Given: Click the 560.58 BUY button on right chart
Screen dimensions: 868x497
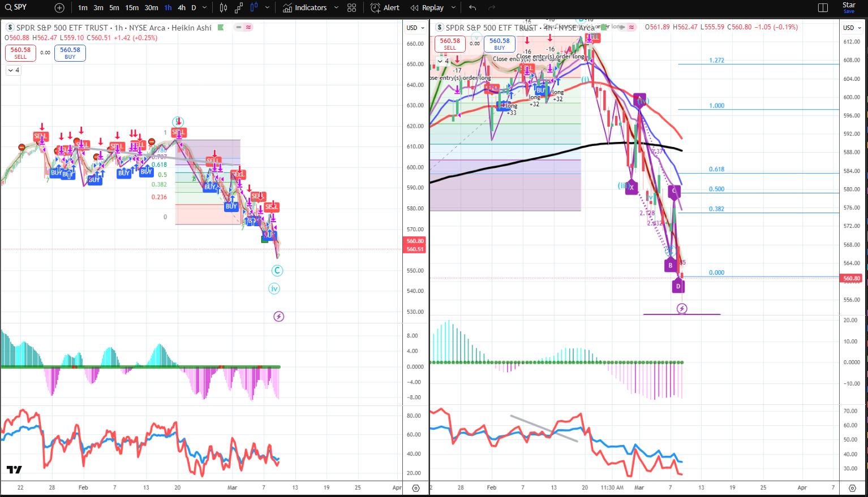Looking at the screenshot, I should pyautogui.click(x=500, y=44).
